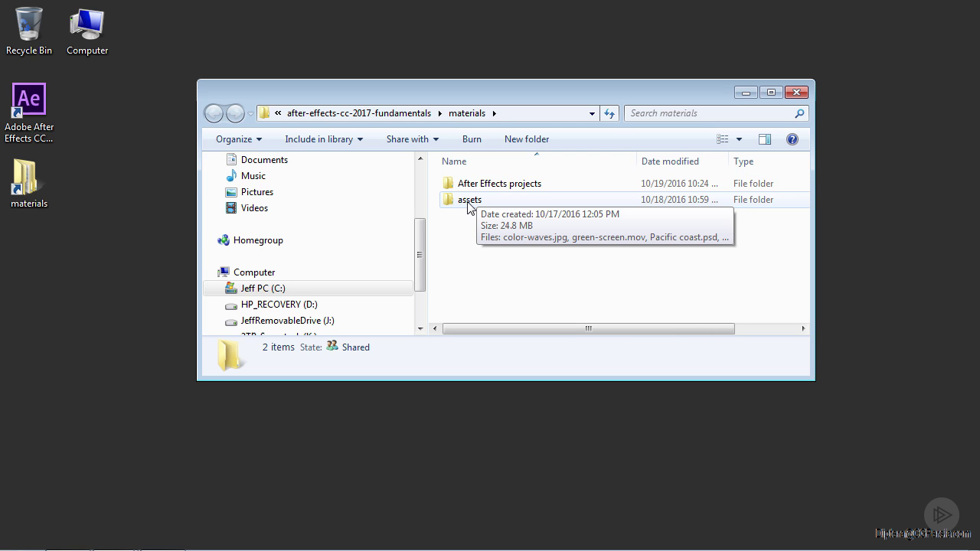This screenshot has width=980, height=551.
Task: Select the HP_RECOVERY (D:) drive
Action: coord(279,305)
